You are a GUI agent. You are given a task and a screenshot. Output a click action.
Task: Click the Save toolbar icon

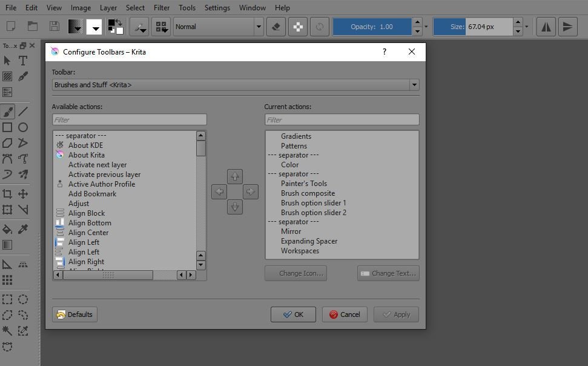pos(55,27)
